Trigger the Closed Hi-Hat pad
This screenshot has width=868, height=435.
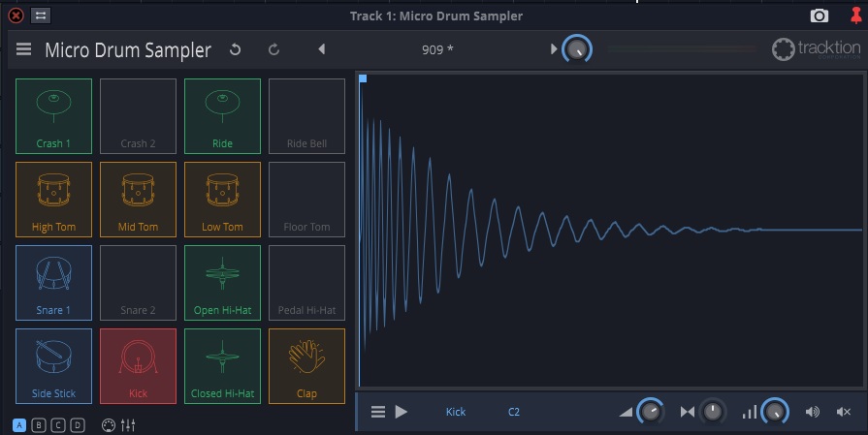coord(222,366)
